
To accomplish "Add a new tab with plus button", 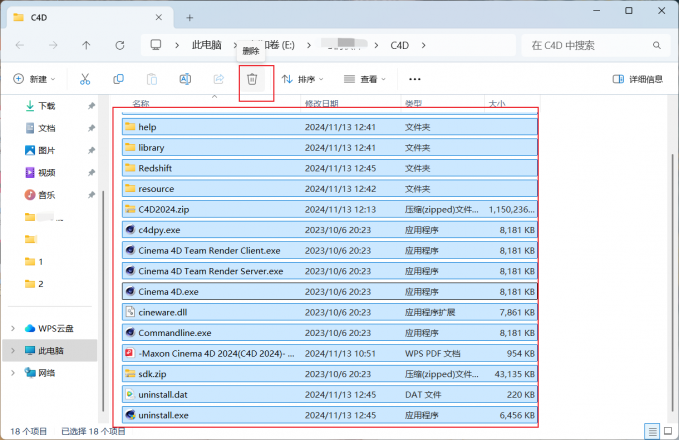I will pyautogui.click(x=190, y=18).
